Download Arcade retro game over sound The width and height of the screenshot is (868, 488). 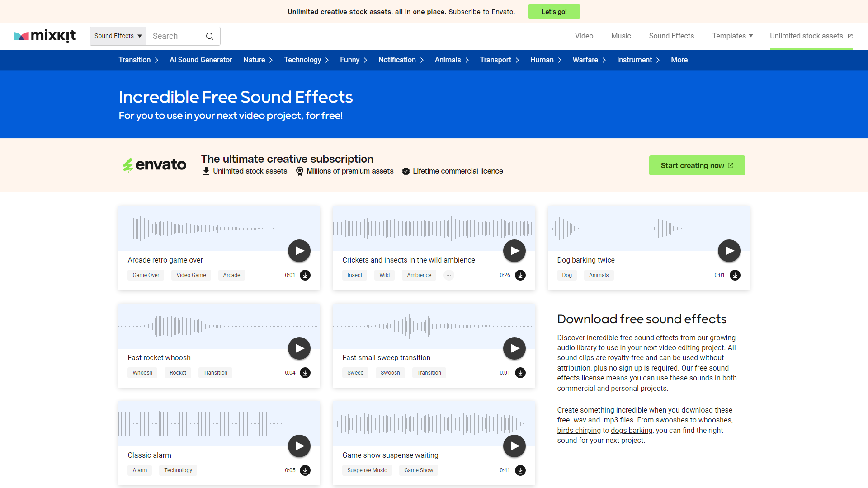[x=305, y=275]
